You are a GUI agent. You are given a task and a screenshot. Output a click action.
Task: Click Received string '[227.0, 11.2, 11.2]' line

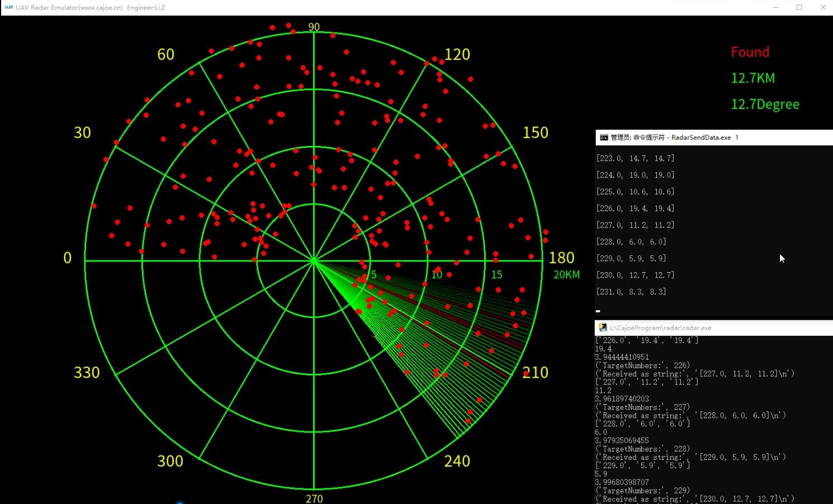(x=694, y=374)
